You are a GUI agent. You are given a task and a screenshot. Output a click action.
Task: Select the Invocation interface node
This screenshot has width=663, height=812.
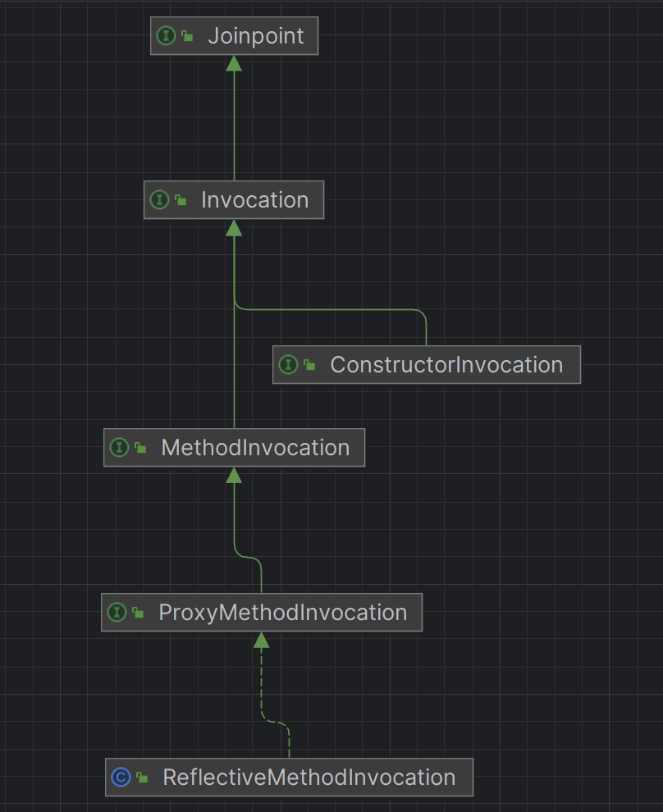tap(234, 200)
